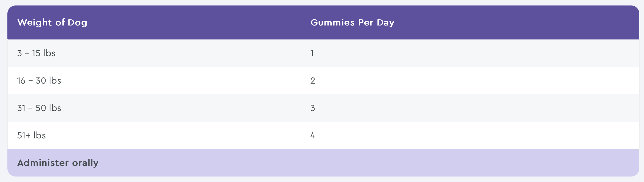644x182 pixels.
Task: Click the gummies value "4" cell
Action: point(313,135)
